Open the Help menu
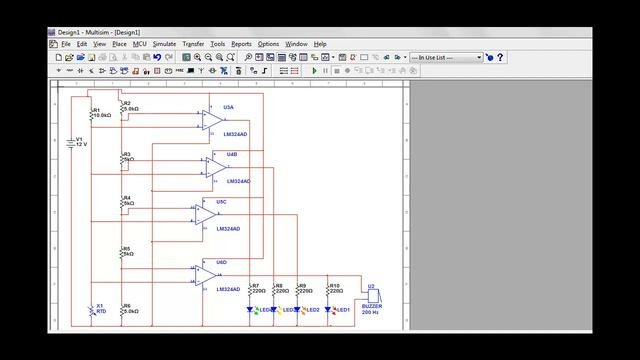Viewport: 640px width, 360px height. click(320, 44)
